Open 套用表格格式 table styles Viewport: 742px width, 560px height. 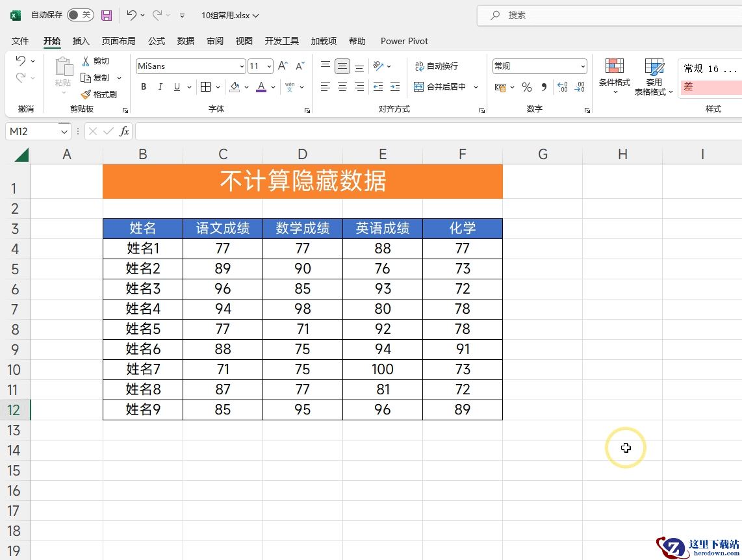click(x=654, y=77)
